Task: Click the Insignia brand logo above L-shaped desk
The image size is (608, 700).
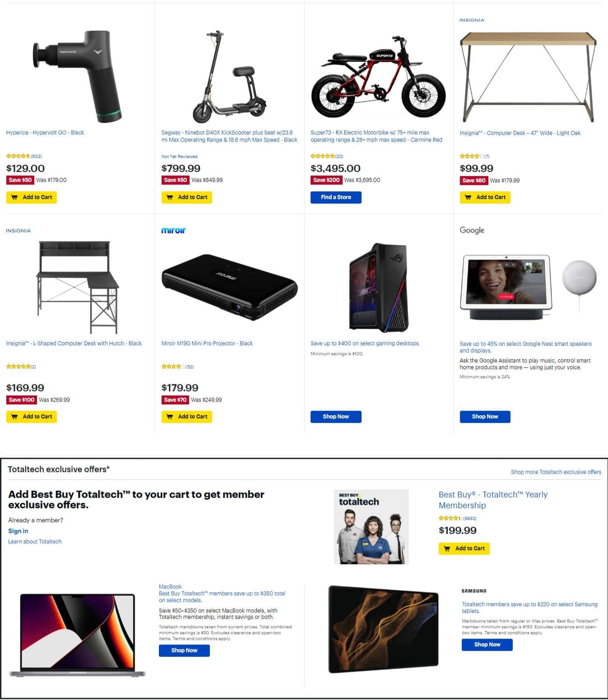Action: pyautogui.click(x=19, y=231)
